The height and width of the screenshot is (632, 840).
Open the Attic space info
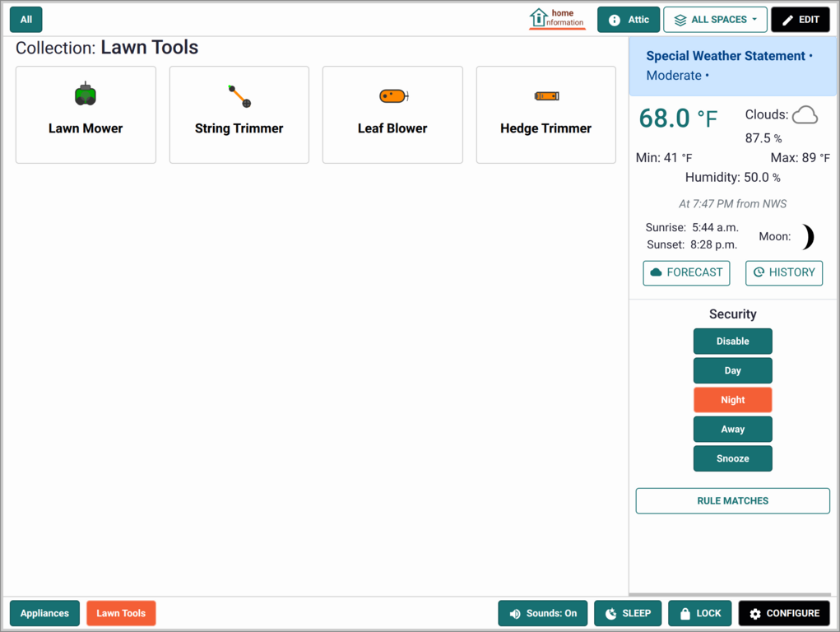click(629, 20)
